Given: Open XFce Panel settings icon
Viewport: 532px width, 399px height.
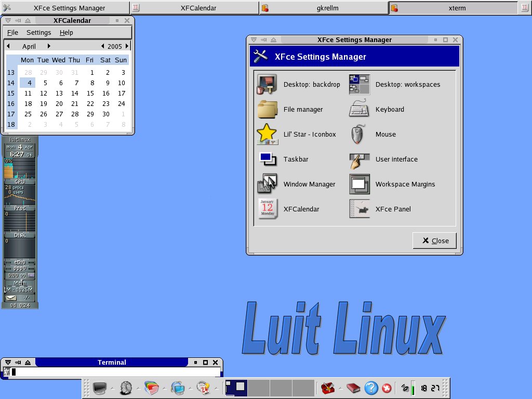Looking at the screenshot, I should [360, 209].
